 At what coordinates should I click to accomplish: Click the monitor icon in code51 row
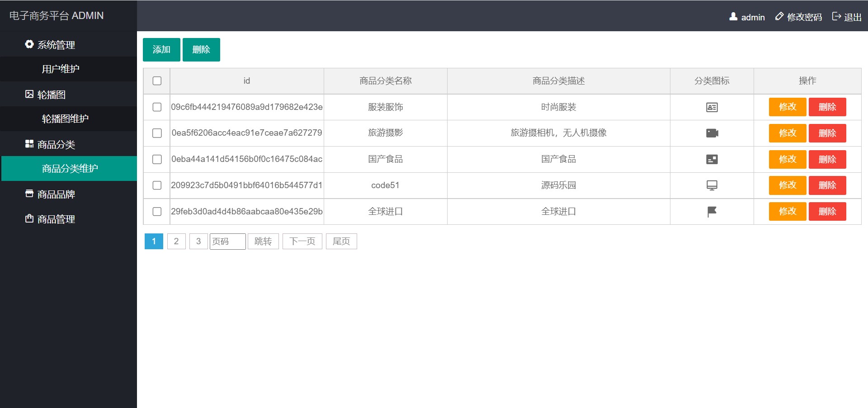click(x=712, y=185)
